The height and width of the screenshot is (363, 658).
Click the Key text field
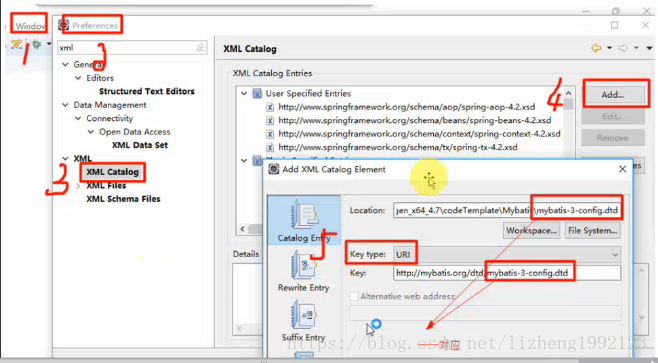pos(507,273)
